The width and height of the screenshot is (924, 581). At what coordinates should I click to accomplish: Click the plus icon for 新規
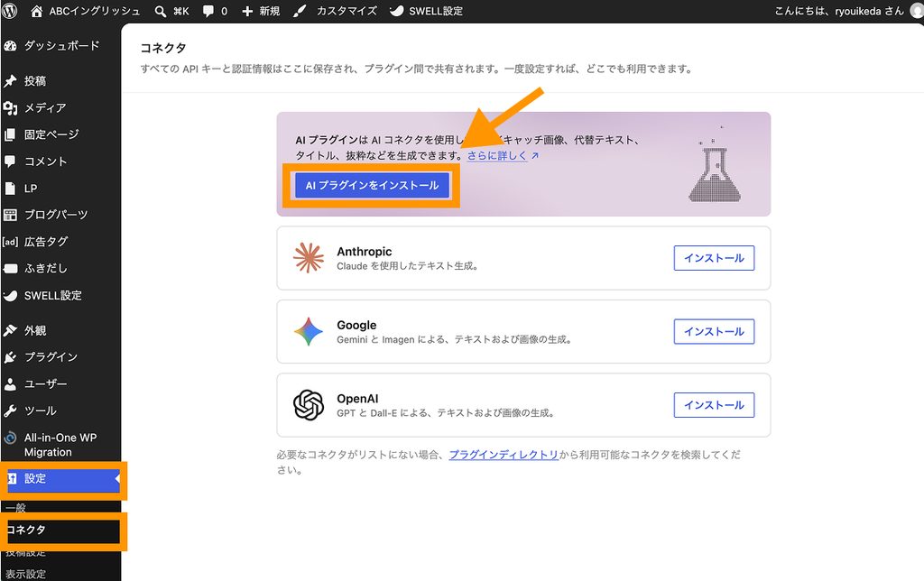coord(247,11)
